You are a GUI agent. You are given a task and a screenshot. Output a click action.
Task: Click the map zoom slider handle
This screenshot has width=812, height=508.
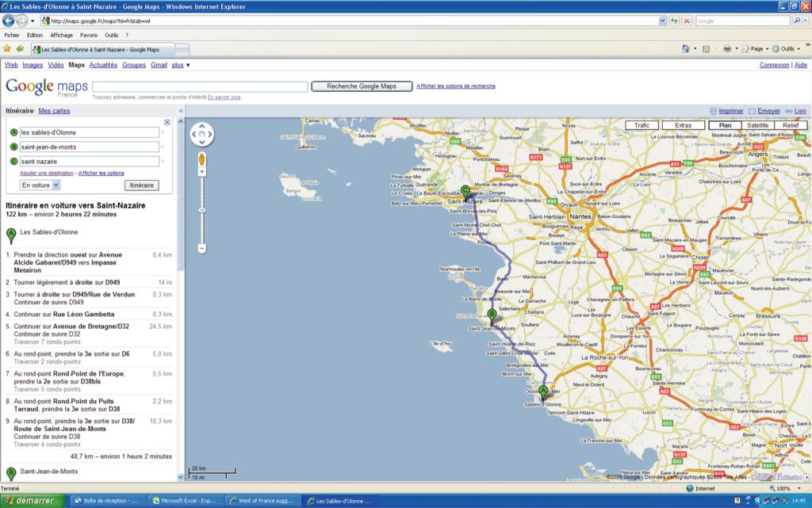coord(202,210)
